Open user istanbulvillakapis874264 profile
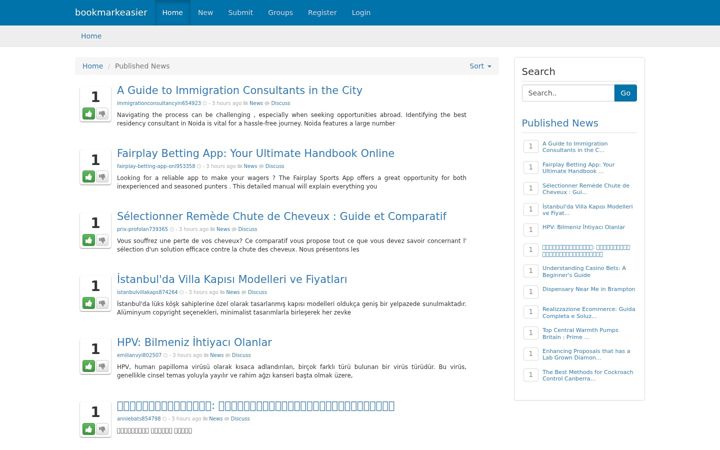 tap(147, 292)
